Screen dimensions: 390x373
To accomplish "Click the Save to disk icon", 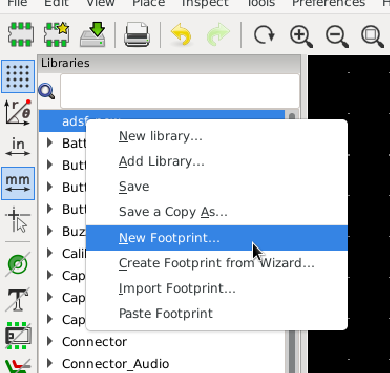I will pos(93,34).
